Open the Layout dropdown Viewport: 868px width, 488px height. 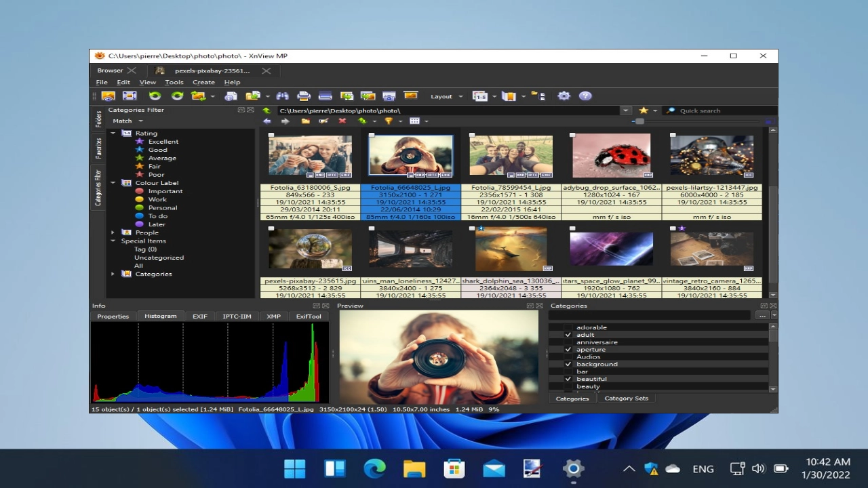click(x=446, y=96)
